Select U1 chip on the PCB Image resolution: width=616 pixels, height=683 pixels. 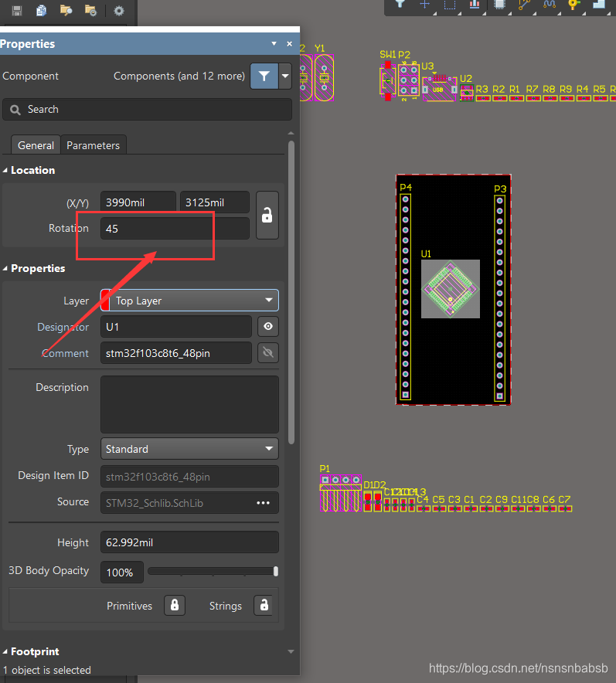(x=450, y=289)
